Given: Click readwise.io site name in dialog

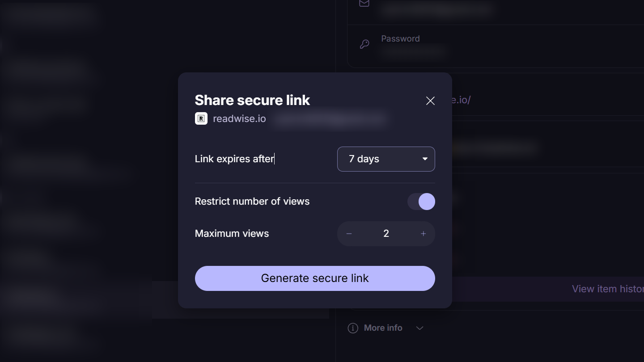Looking at the screenshot, I should click(239, 119).
